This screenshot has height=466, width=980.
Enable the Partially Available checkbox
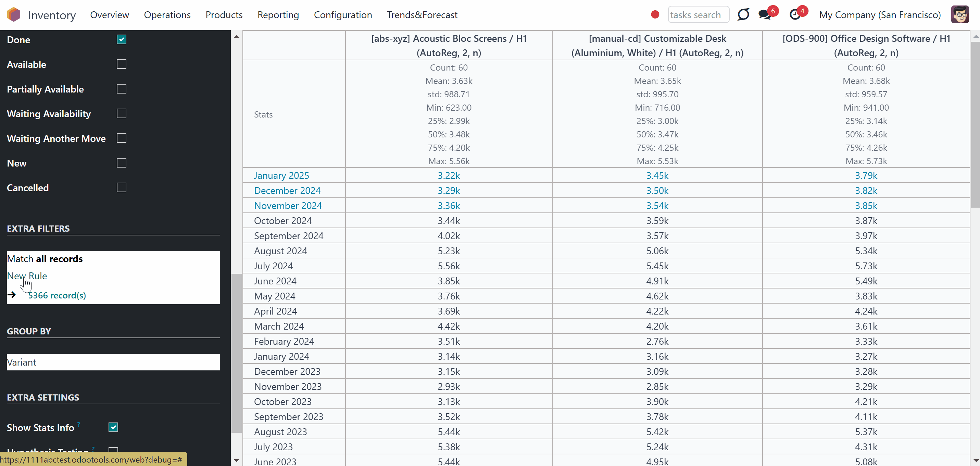point(121,89)
